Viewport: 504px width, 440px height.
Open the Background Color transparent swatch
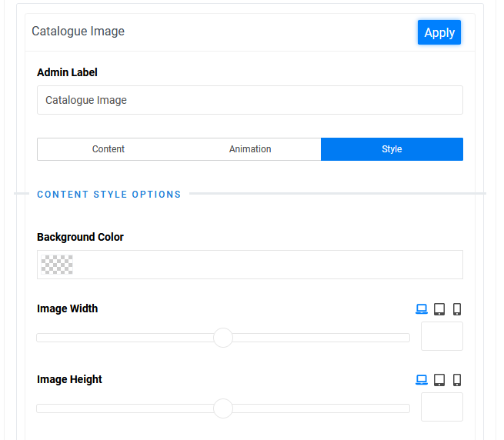pos(57,265)
